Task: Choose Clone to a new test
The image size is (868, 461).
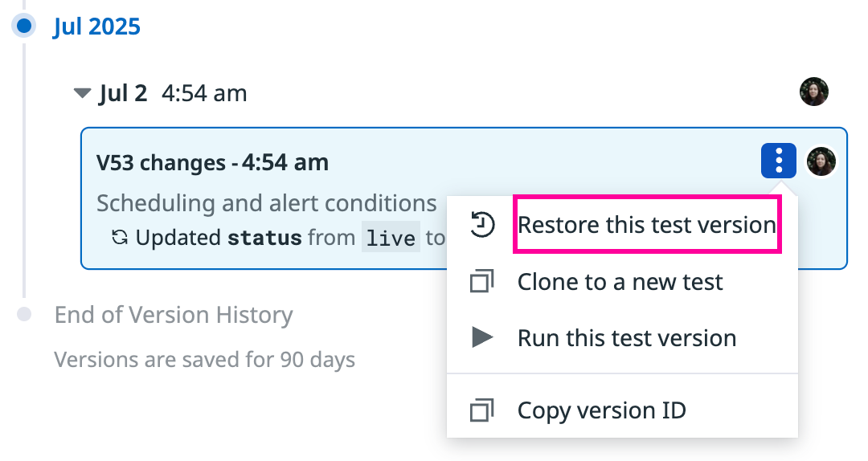Action: click(620, 282)
